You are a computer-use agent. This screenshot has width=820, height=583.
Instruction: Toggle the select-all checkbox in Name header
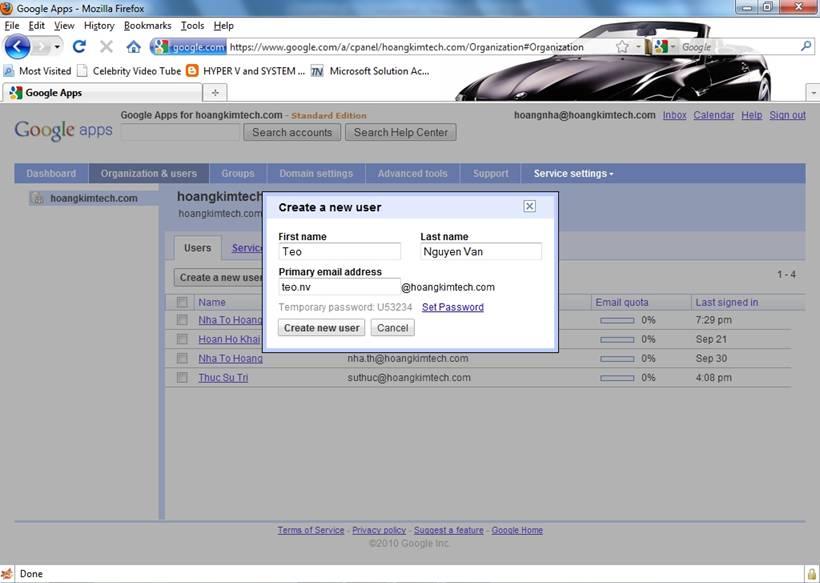pos(182,302)
